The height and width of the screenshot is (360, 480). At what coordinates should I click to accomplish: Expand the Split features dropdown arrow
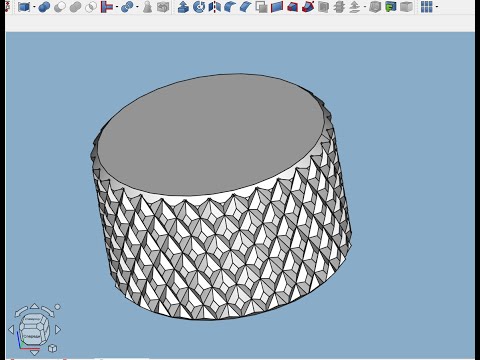pyautogui.click(x=137, y=7)
